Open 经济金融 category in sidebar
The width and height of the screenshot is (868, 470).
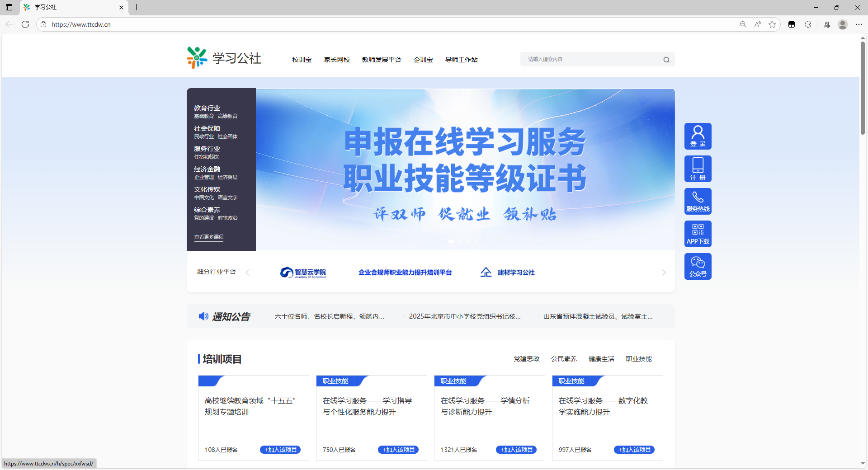click(x=207, y=169)
